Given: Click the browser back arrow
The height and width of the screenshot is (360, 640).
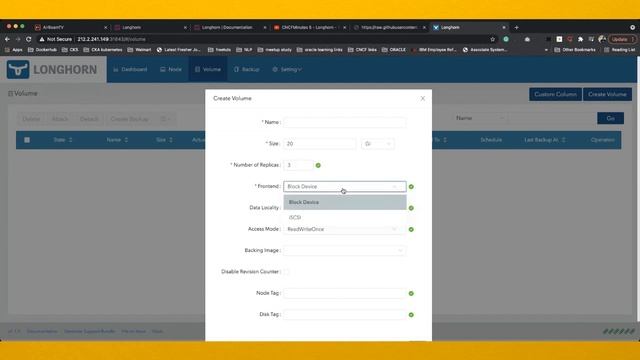Looking at the screenshot, I should click(x=7, y=39).
